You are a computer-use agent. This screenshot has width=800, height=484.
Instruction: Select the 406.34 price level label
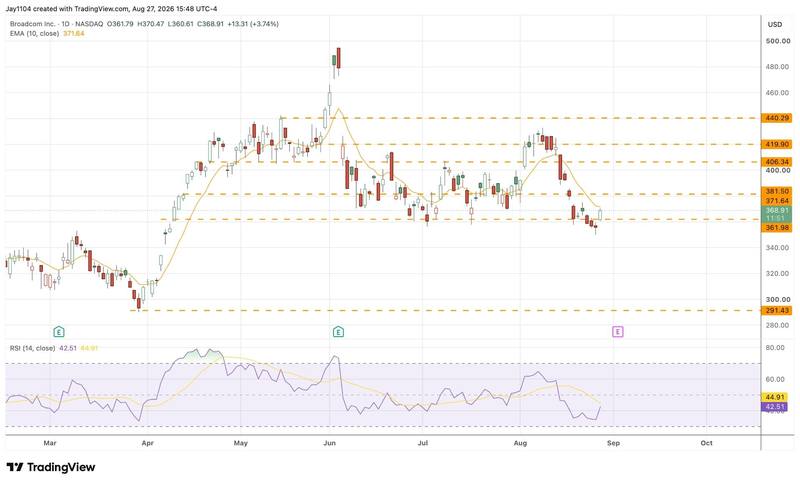777,162
